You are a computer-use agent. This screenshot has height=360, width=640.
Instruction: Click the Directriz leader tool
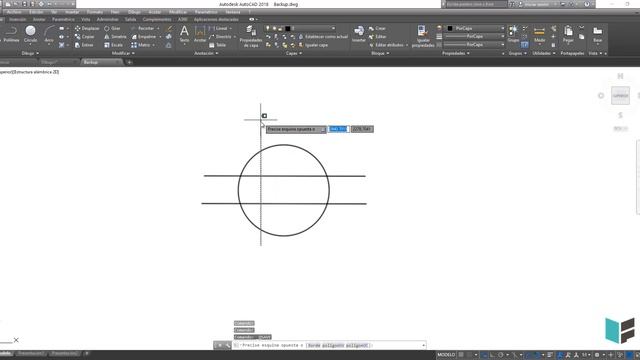(220, 37)
